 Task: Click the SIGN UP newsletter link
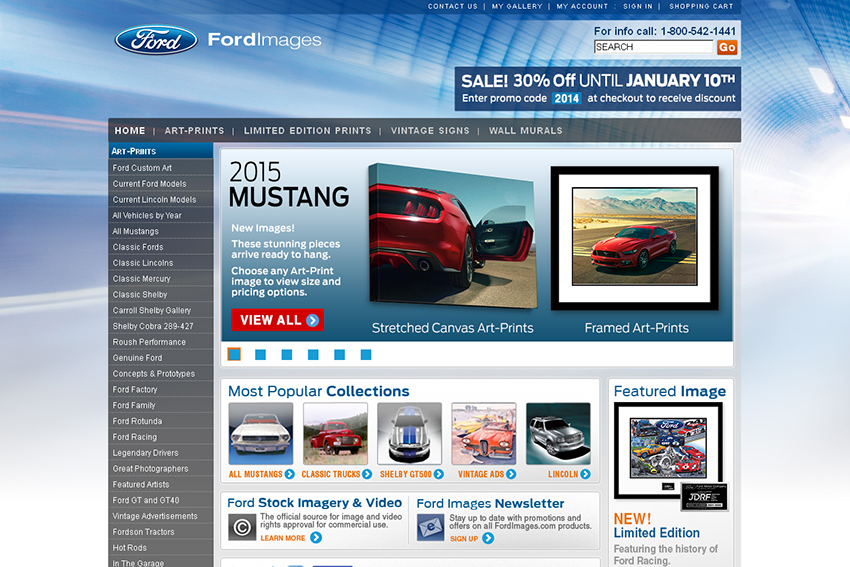click(x=464, y=539)
